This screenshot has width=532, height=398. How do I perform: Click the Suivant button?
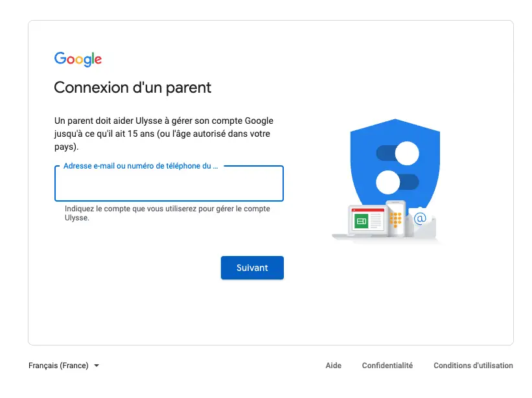pos(252,268)
